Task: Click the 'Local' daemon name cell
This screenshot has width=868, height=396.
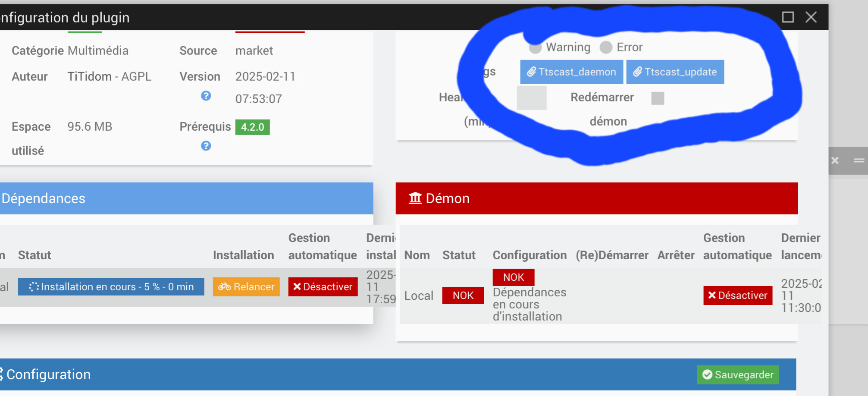Action: pos(419,296)
